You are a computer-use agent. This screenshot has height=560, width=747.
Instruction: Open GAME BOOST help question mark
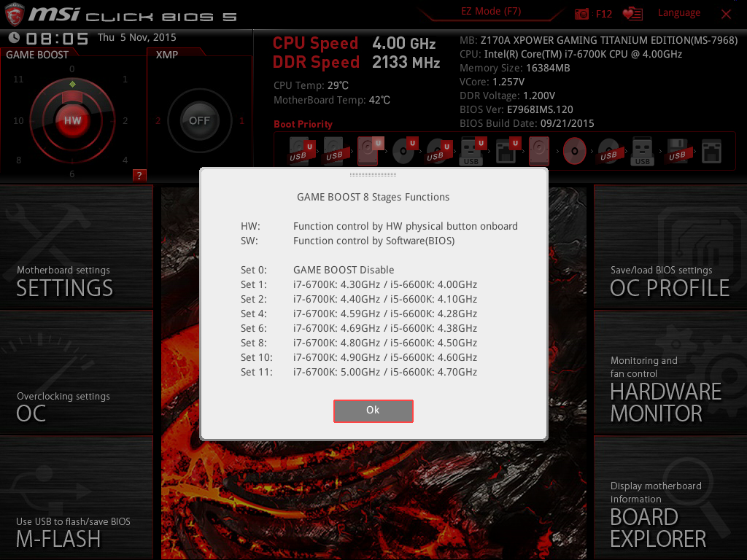tap(139, 175)
